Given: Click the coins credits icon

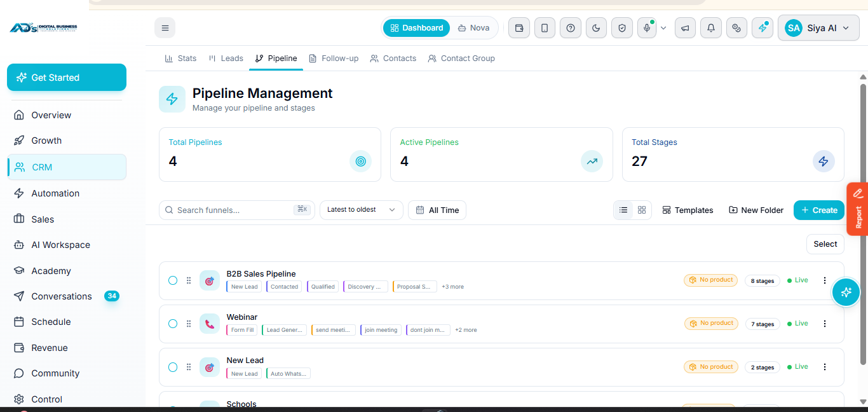Looking at the screenshot, I should coord(736,28).
